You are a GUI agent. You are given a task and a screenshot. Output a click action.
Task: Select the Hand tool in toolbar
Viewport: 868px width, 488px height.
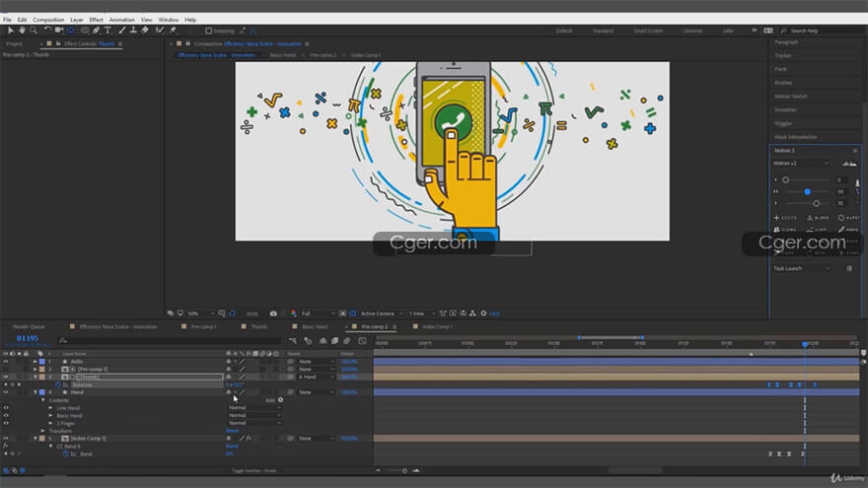[x=22, y=31]
